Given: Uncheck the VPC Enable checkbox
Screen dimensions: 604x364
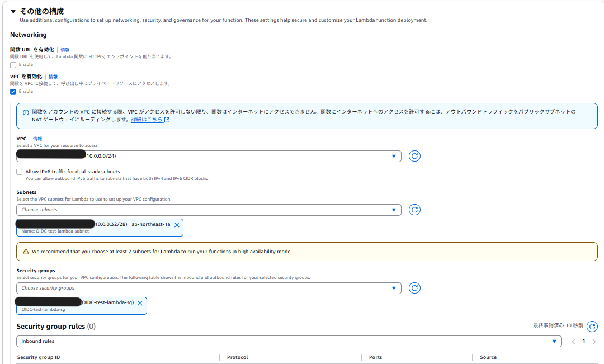Looking at the screenshot, I should tap(13, 92).
